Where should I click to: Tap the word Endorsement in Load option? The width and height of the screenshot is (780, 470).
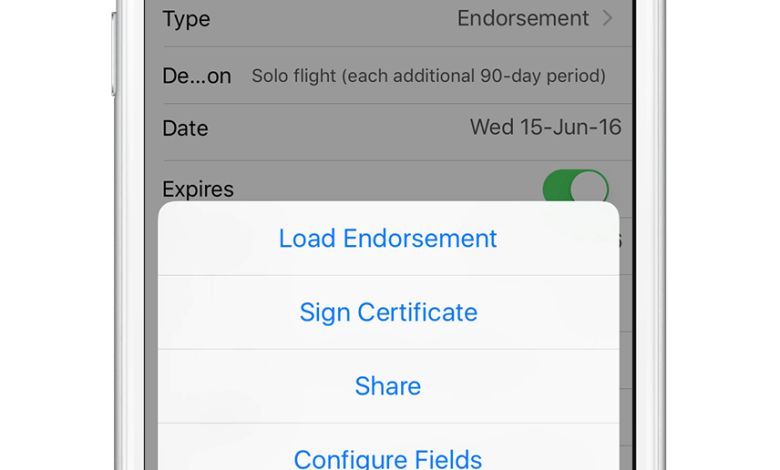coord(420,238)
